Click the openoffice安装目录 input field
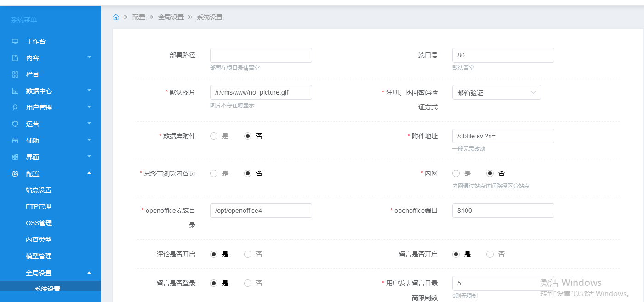Image resolution: width=644 pixels, height=302 pixels. pyautogui.click(x=261, y=211)
